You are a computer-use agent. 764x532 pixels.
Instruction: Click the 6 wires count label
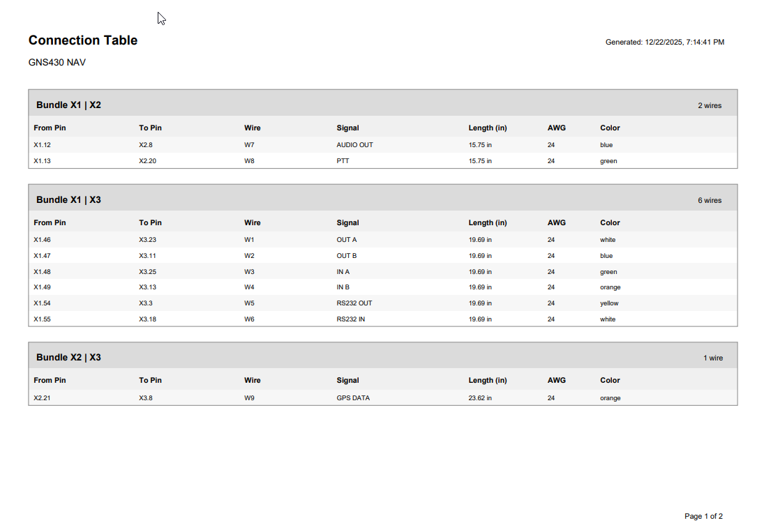pos(710,200)
